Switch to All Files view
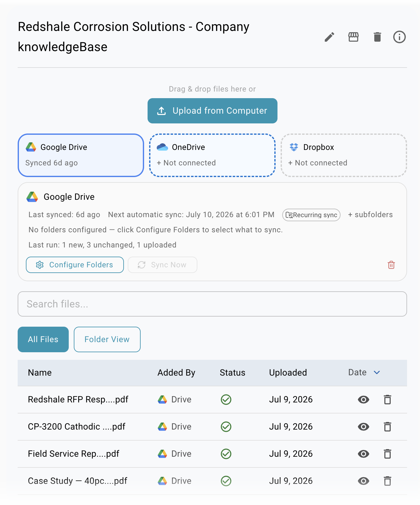420x505 pixels. tap(43, 339)
